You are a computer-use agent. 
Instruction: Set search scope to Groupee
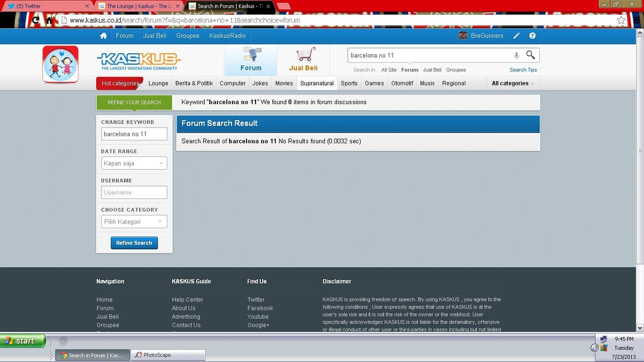[456, 70]
